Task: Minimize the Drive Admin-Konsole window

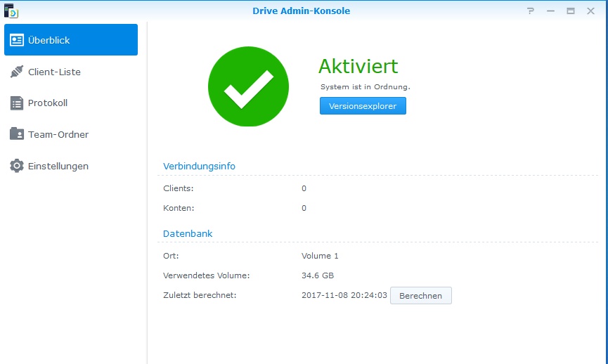Action: tap(550, 11)
